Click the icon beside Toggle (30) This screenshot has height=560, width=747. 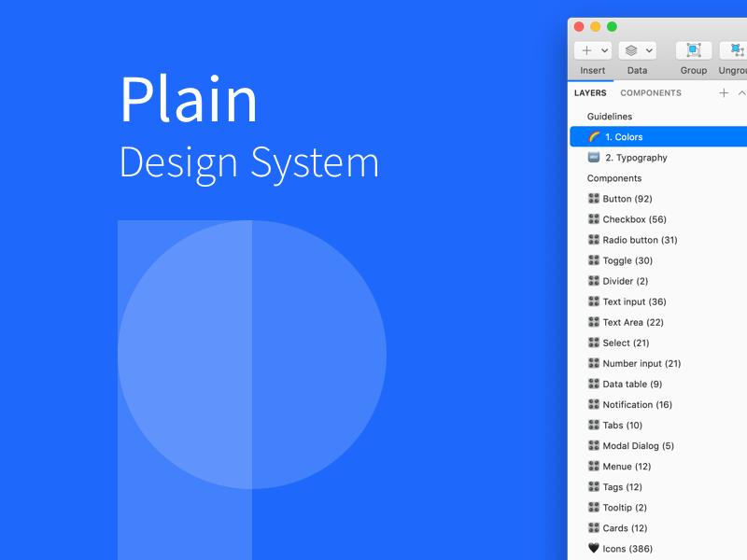point(594,260)
